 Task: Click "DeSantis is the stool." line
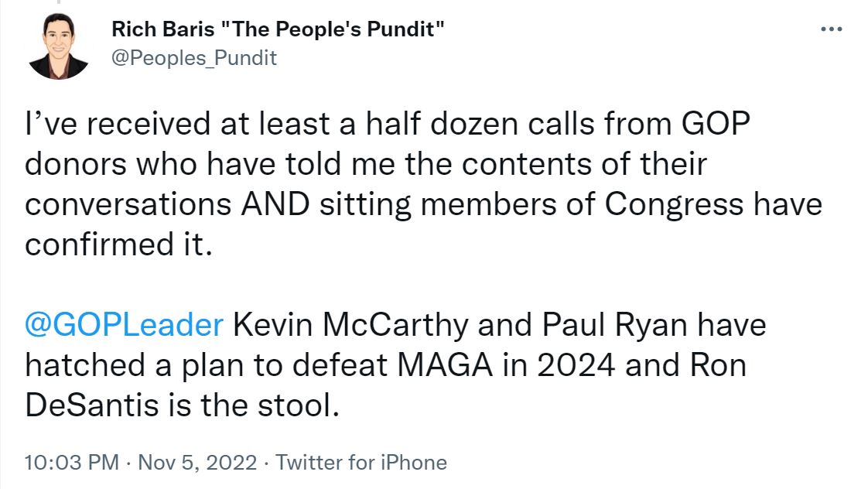pos(182,405)
